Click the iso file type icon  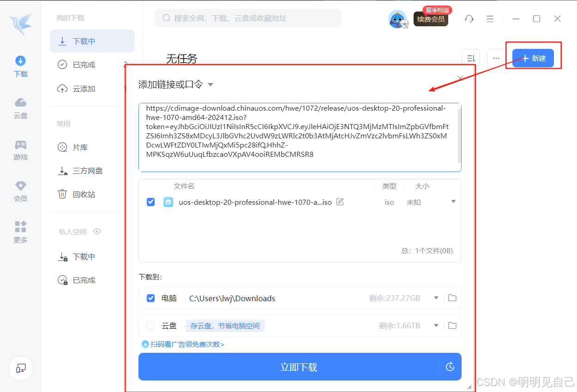click(168, 202)
